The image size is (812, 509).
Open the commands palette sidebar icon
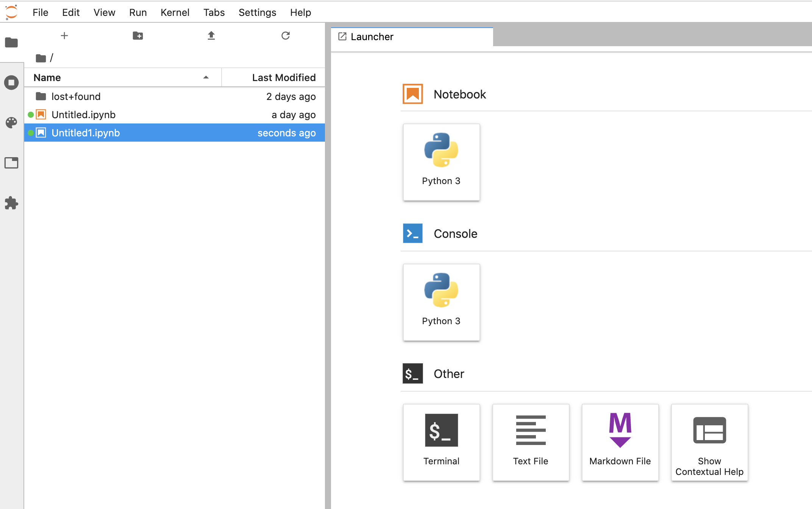point(11,123)
